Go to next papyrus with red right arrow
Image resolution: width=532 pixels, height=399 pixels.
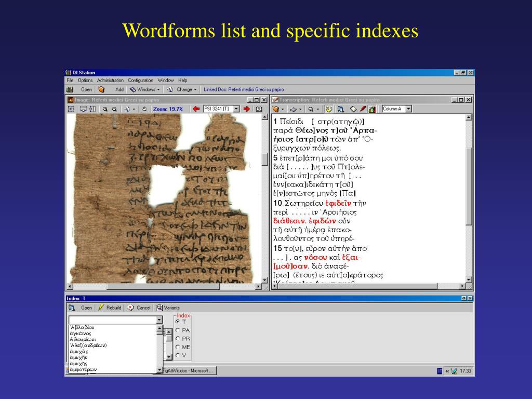point(247,109)
